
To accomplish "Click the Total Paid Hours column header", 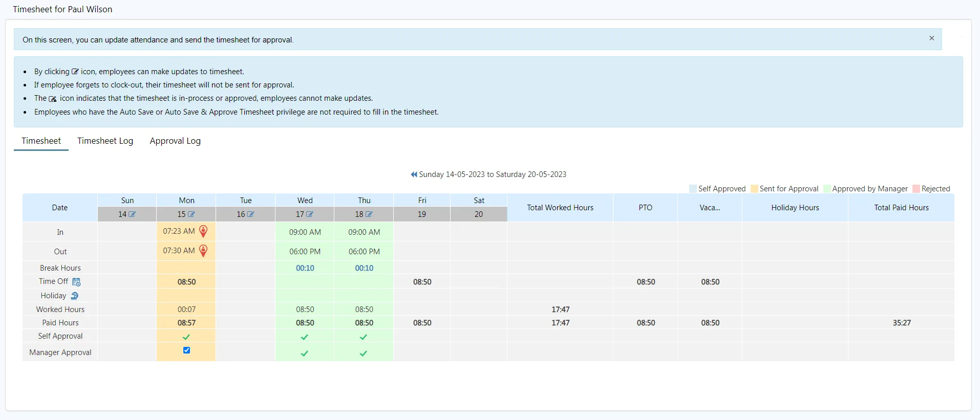I will point(901,208).
